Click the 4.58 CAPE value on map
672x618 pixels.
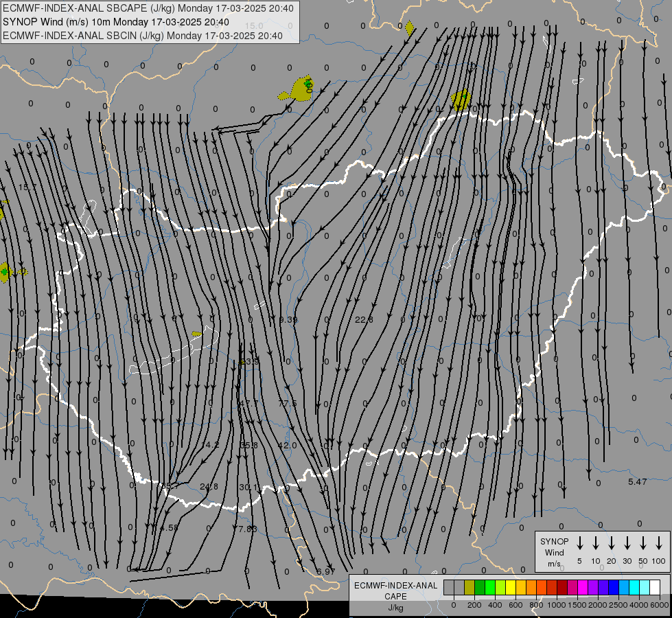coord(168,527)
